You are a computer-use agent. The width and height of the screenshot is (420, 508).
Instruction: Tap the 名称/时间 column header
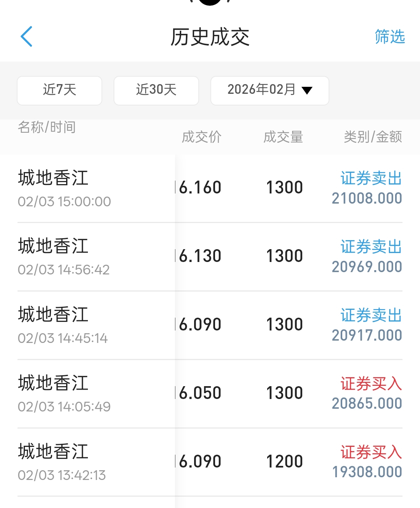point(47,127)
